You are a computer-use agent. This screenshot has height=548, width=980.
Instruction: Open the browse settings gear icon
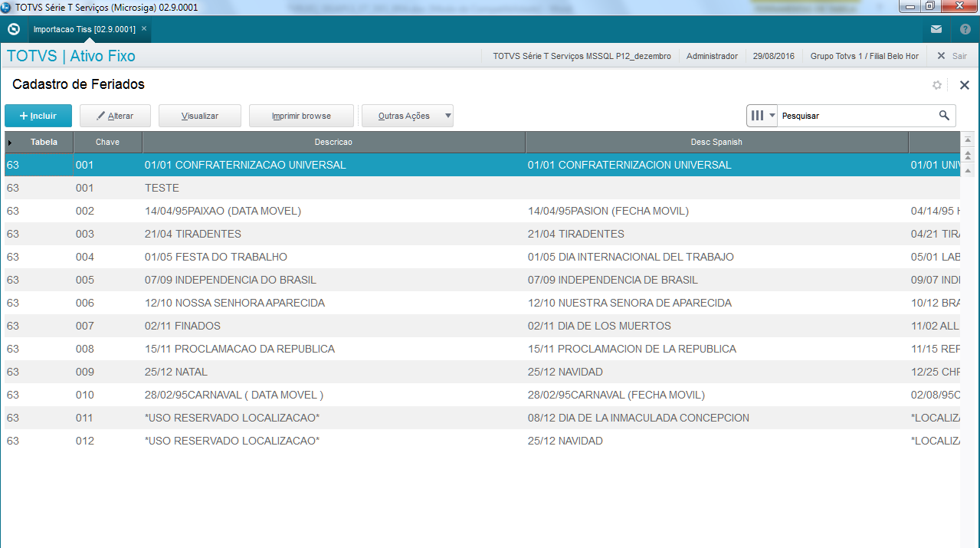click(936, 85)
